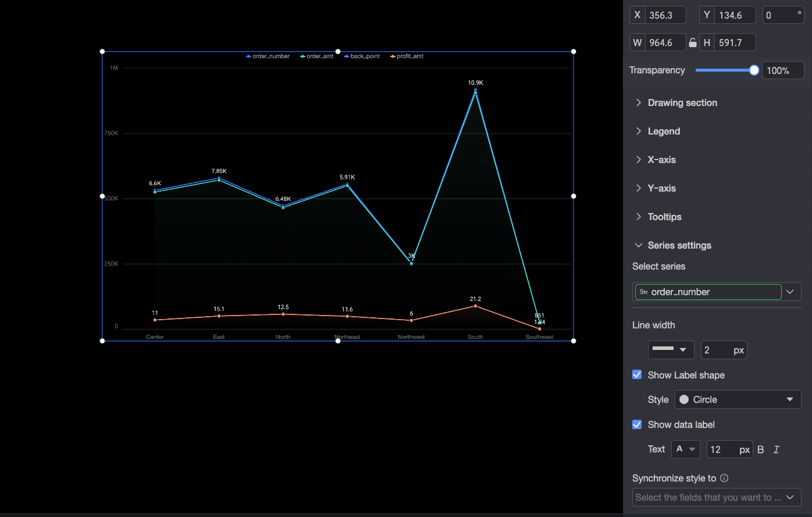Click back_point legend item in chart
Image resolution: width=812 pixels, height=517 pixels.
[362, 56]
